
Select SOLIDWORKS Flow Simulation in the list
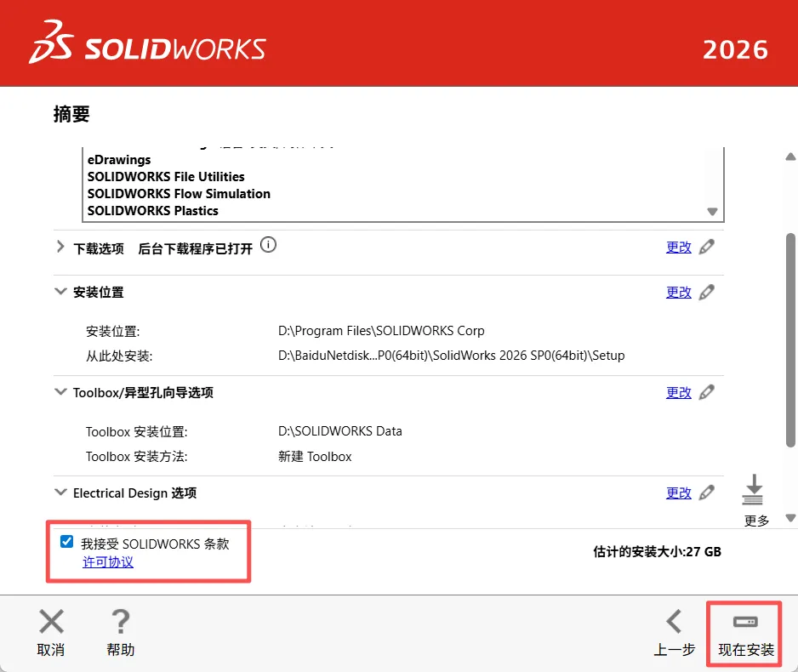(x=179, y=194)
